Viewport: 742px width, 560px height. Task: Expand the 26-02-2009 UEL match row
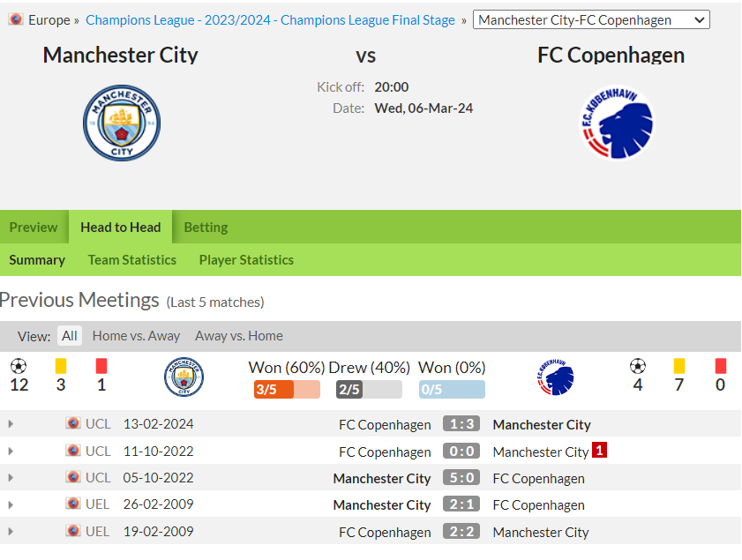pos(11,504)
